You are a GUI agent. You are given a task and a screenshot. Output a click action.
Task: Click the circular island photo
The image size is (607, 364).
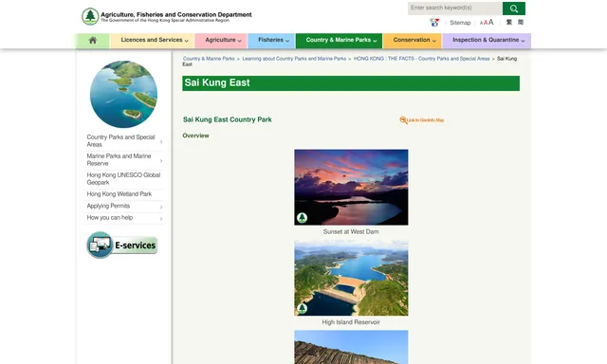click(123, 94)
